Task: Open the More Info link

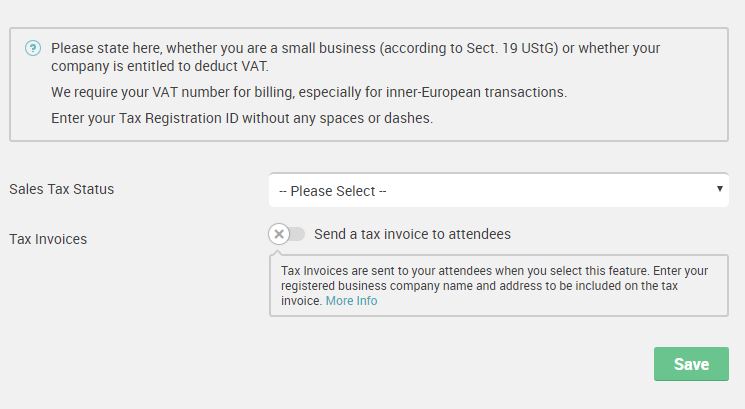Action: pyautogui.click(x=351, y=301)
